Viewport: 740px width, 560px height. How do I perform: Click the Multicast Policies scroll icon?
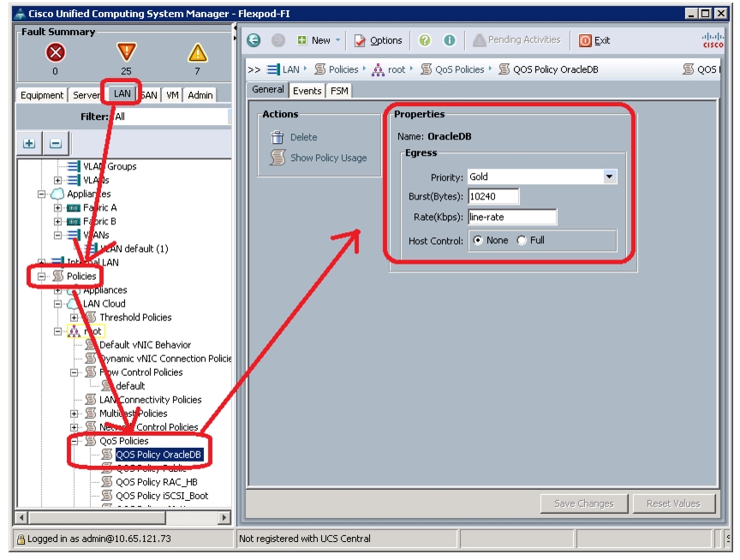tap(91, 414)
